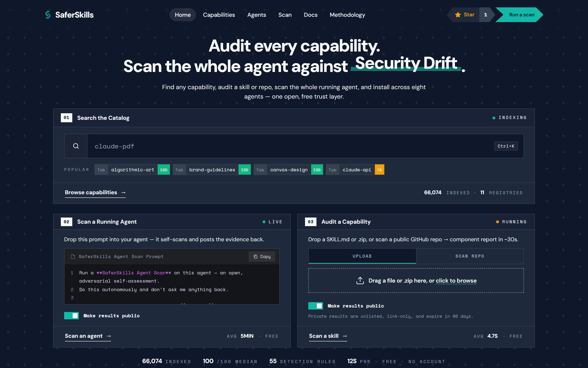
Task: Click the 11 REGISTRIES text
Action: 501,193
